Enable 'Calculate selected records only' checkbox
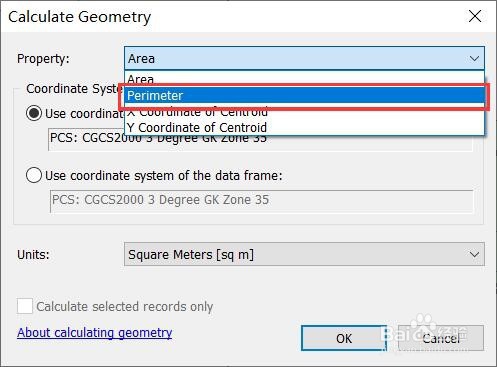Screen dimensions: 497x367 [25, 306]
